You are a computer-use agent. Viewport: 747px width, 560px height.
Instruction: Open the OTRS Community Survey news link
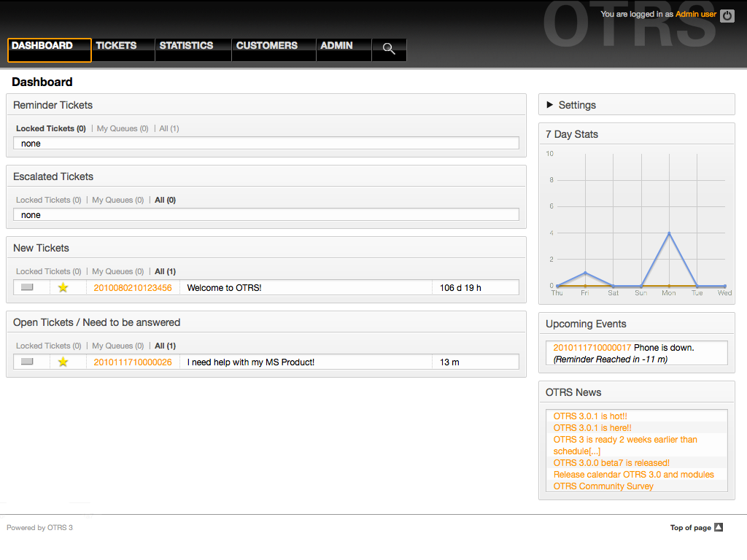pos(603,486)
